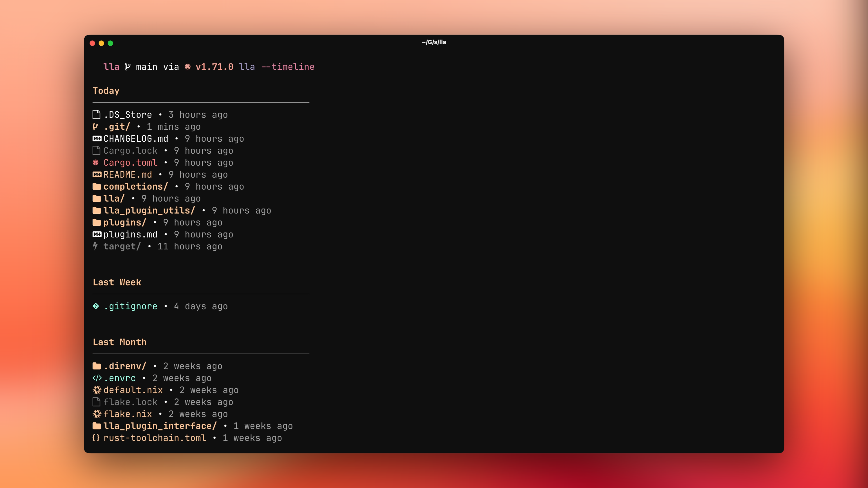
Task: Click the plugins/ directory name
Action: click(x=125, y=223)
